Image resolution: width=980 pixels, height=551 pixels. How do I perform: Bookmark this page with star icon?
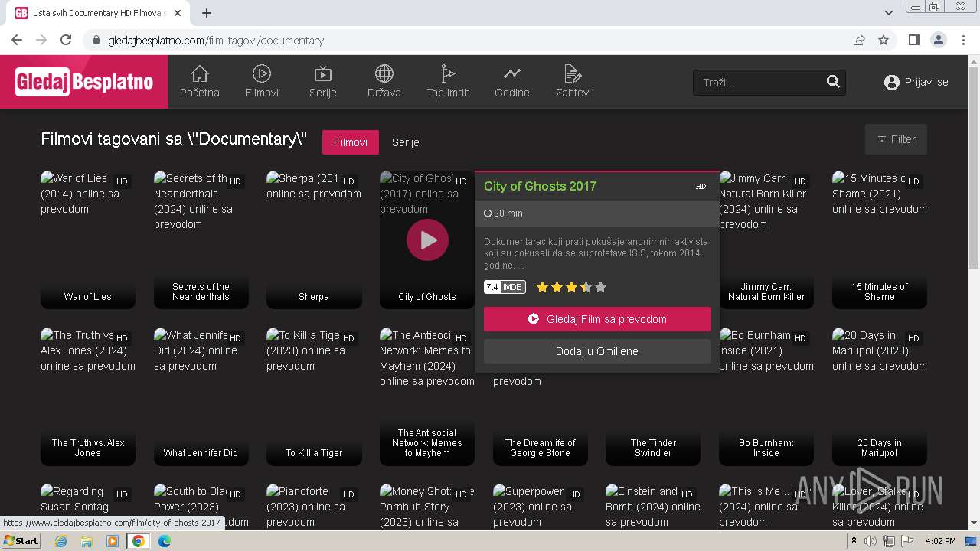point(884,41)
